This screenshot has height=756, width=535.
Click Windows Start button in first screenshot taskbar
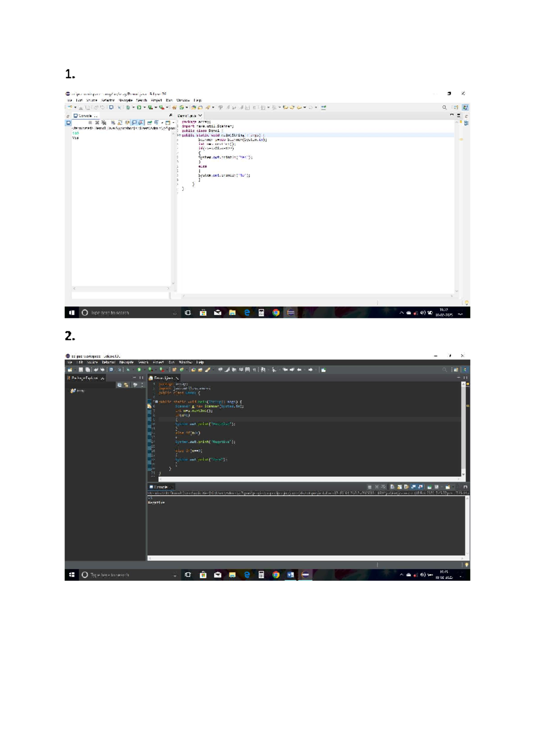click(x=71, y=313)
